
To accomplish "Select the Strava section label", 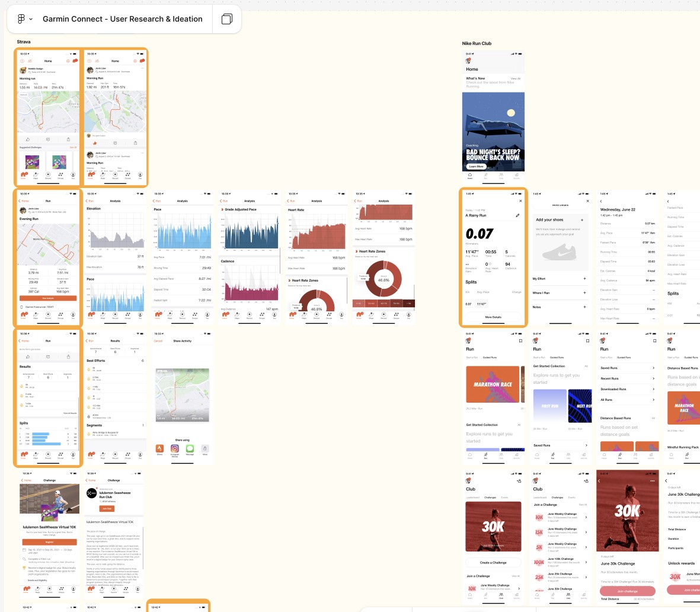I will tap(24, 42).
